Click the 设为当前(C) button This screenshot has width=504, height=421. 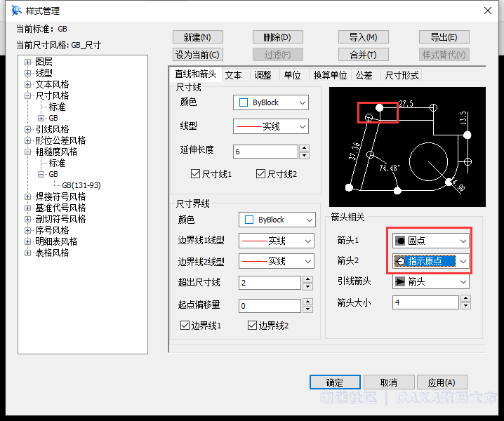coord(198,55)
